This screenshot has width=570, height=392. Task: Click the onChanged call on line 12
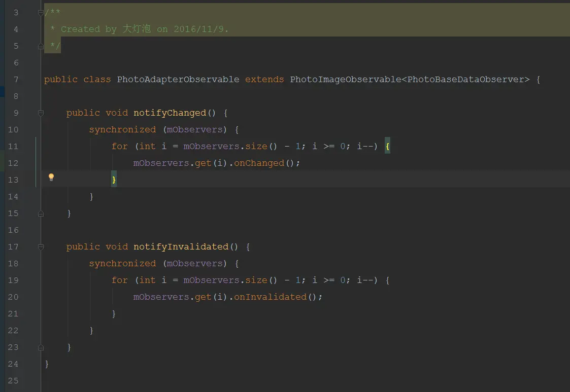coord(259,163)
